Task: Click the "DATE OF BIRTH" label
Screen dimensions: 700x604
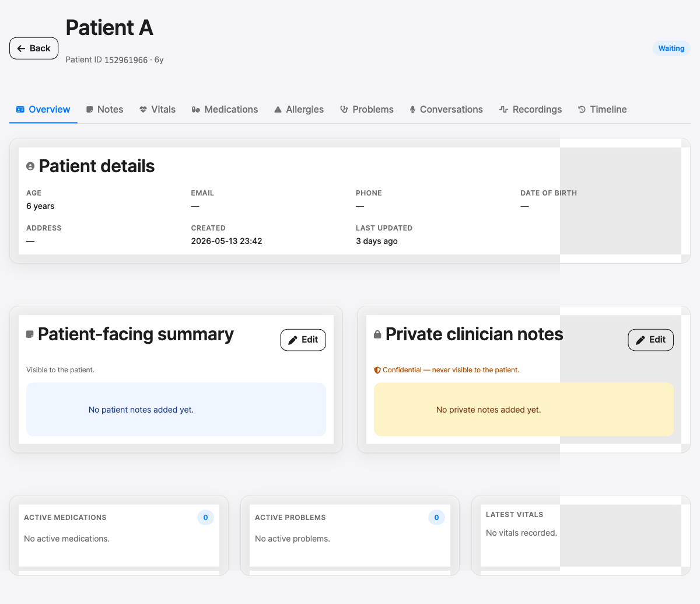Action: click(549, 193)
